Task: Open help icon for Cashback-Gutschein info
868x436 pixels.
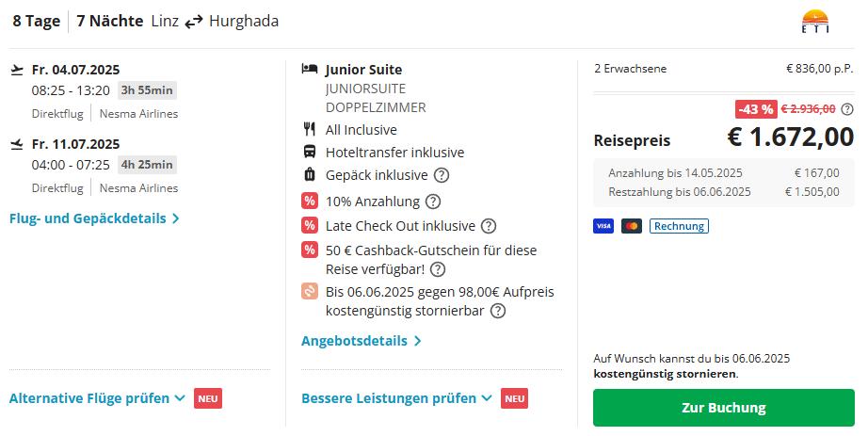Action: (438, 269)
